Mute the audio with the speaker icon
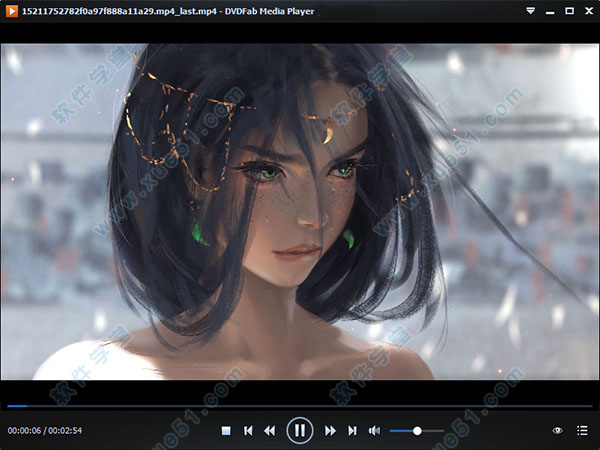Screen dimensions: 600x450 (374, 431)
